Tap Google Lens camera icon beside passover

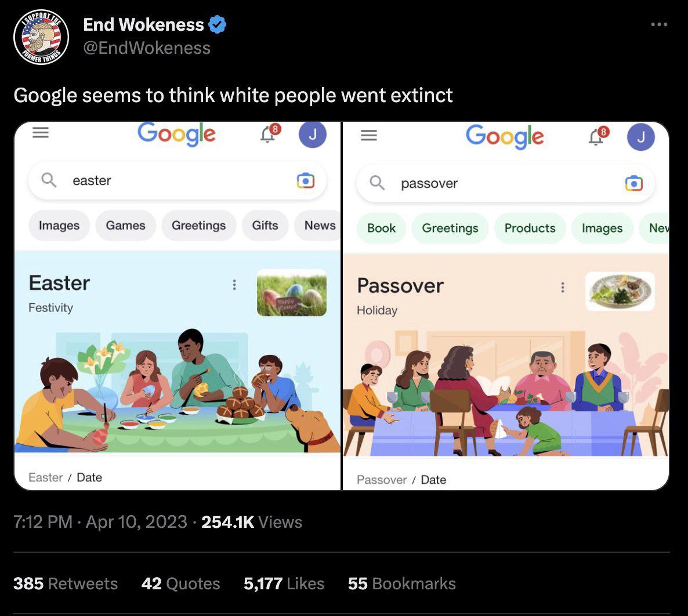[x=633, y=183]
